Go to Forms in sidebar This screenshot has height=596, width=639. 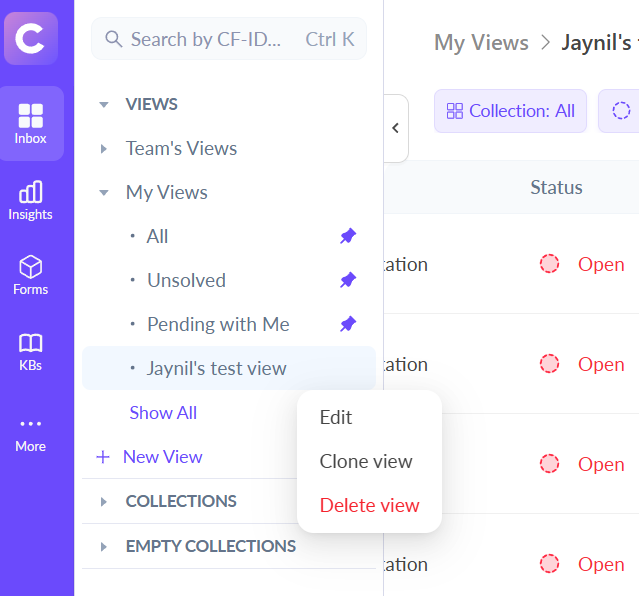point(31,275)
